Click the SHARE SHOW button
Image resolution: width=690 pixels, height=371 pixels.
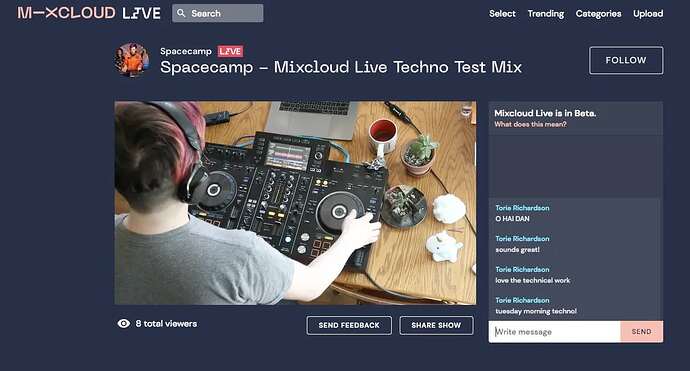[x=436, y=325]
